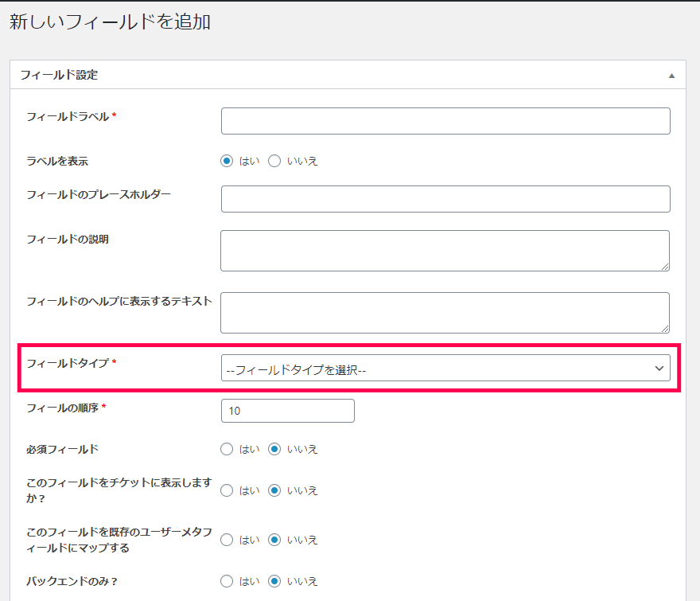Select いいえ for ユーザーメタフィールドにマップする
700x601 pixels.
click(274, 540)
